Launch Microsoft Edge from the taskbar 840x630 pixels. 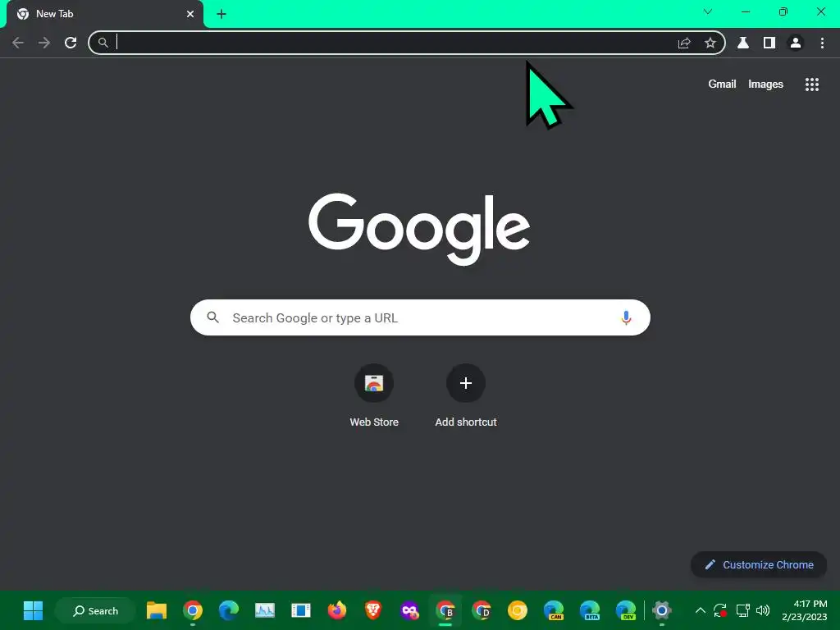229,610
